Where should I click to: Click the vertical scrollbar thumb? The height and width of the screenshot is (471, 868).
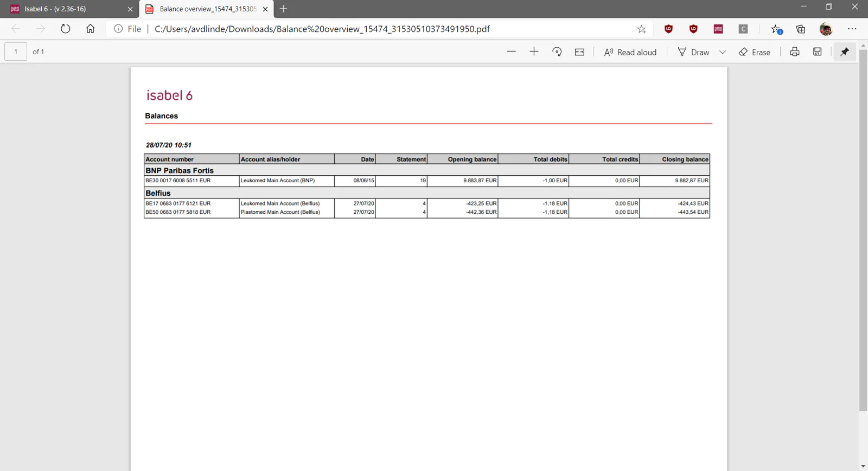863,230
